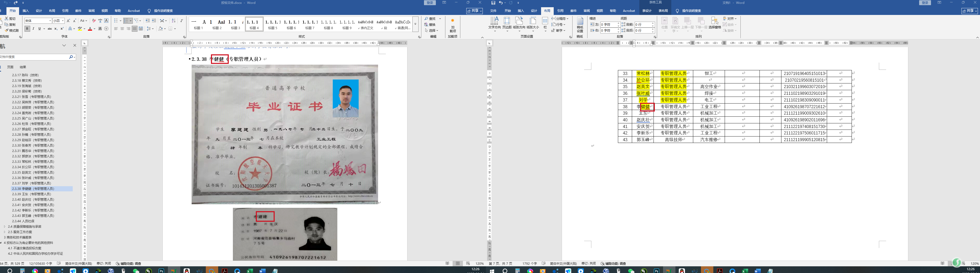This screenshot has height=273, width=980.
Task: Click the Enclose Characters (字) icon
Action: point(106,29)
